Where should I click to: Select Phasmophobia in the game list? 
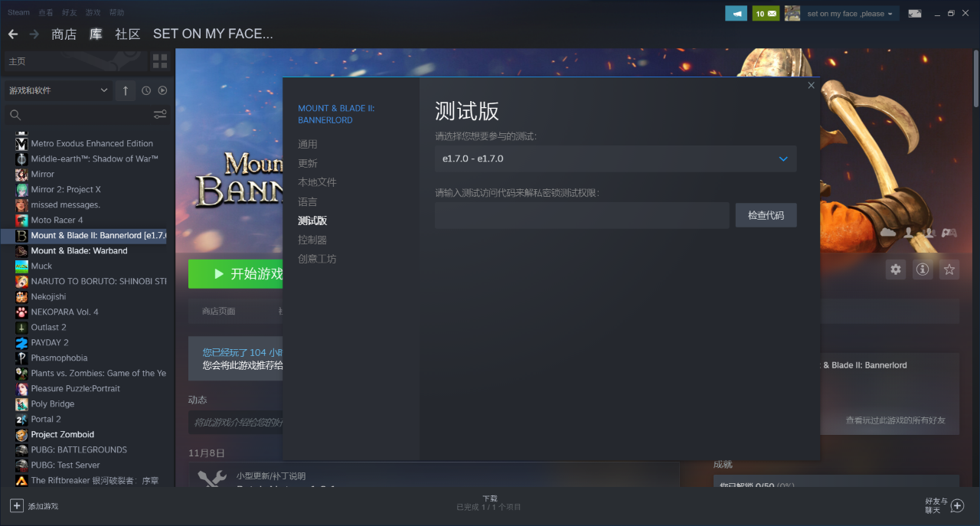pyautogui.click(x=59, y=358)
